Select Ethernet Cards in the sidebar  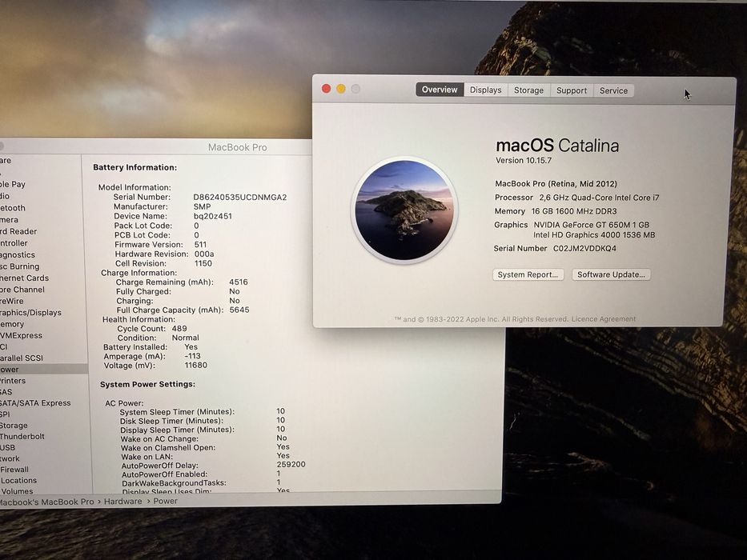[24, 278]
